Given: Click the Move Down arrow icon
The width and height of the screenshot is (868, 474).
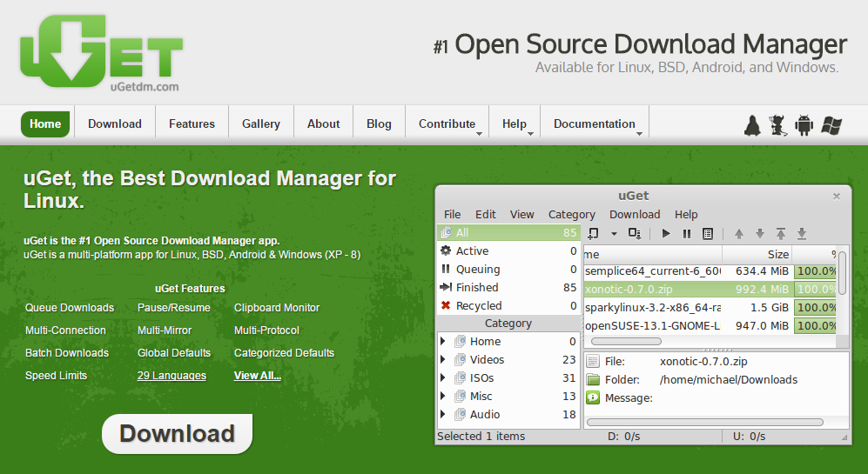Looking at the screenshot, I should pyautogui.click(x=759, y=233).
